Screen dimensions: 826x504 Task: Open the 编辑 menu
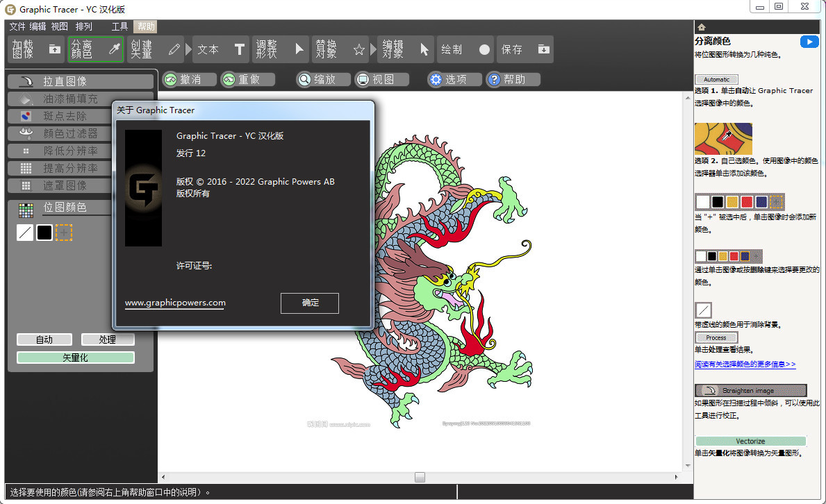click(38, 26)
